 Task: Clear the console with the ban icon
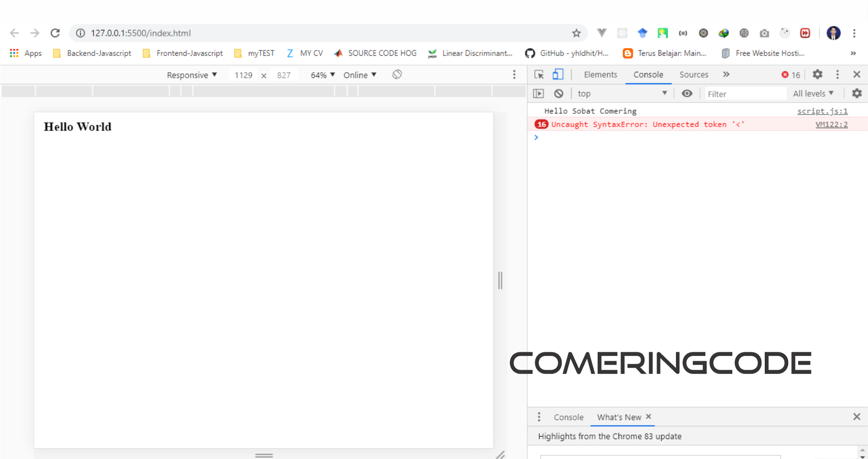(x=559, y=93)
